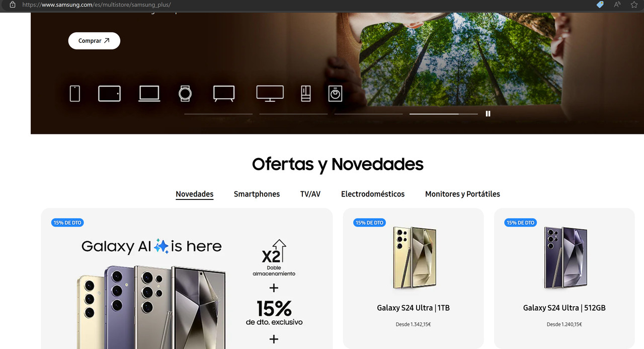Screen dimensions: 644x349
Task: Select the fourth carousel slide indicator
Action: [x=443, y=114]
